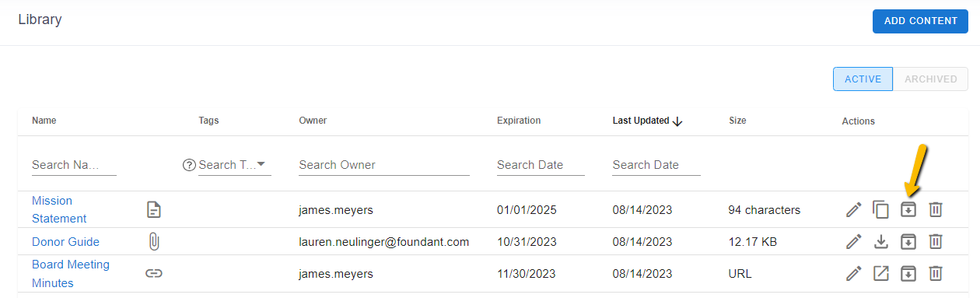Expand the Search Tags dropdown

(261, 164)
